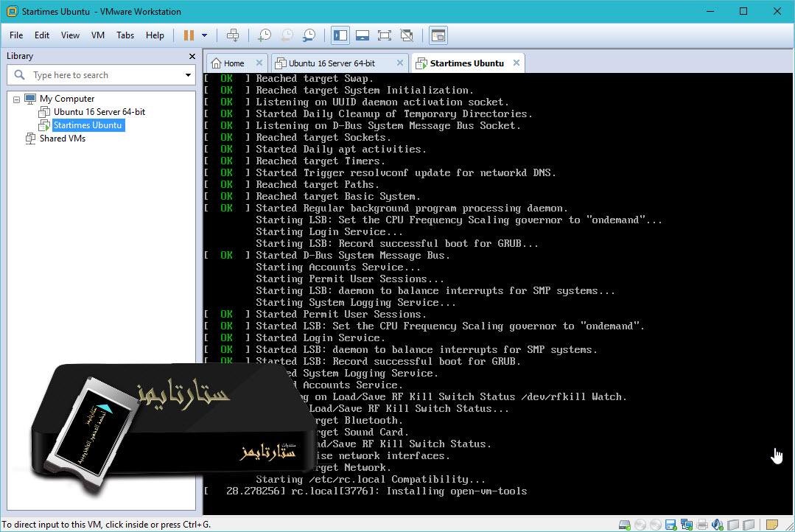This screenshot has height=532, width=795.
Task: Take a snapshot of this virtual machine
Action: point(264,35)
